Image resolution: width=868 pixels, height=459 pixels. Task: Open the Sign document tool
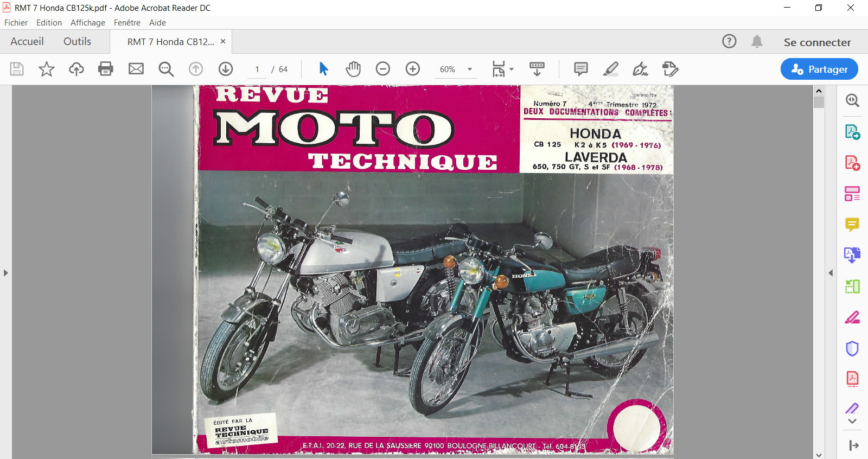tap(641, 69)
